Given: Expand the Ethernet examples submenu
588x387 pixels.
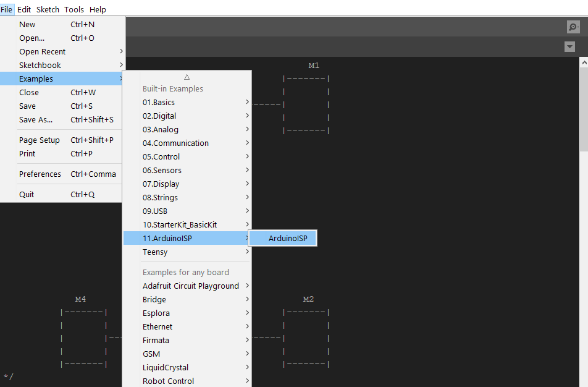Looking at the screenshot, I should [157, 326].
